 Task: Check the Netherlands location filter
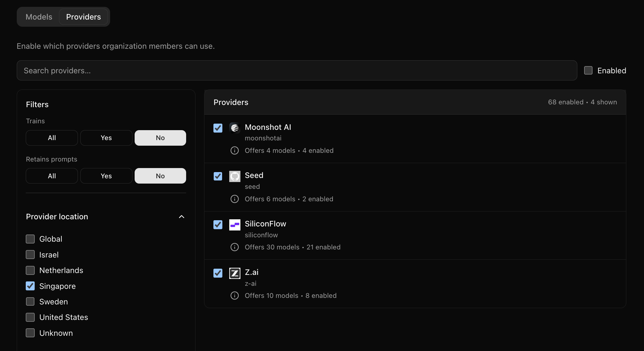pos(30,270)
